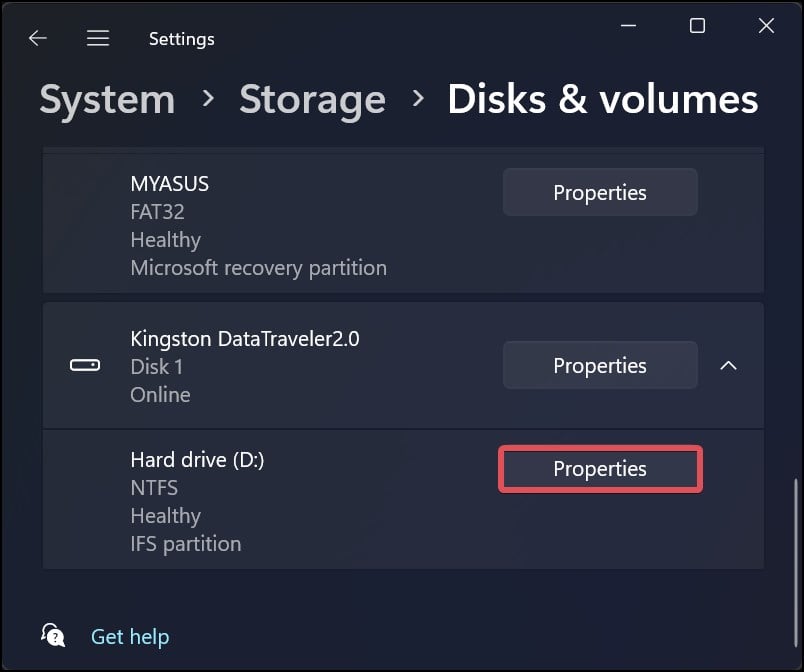Click the back arrow icon
Image resolution: width=804 pixels, height=672 pixels.
[x=38, y=38]
